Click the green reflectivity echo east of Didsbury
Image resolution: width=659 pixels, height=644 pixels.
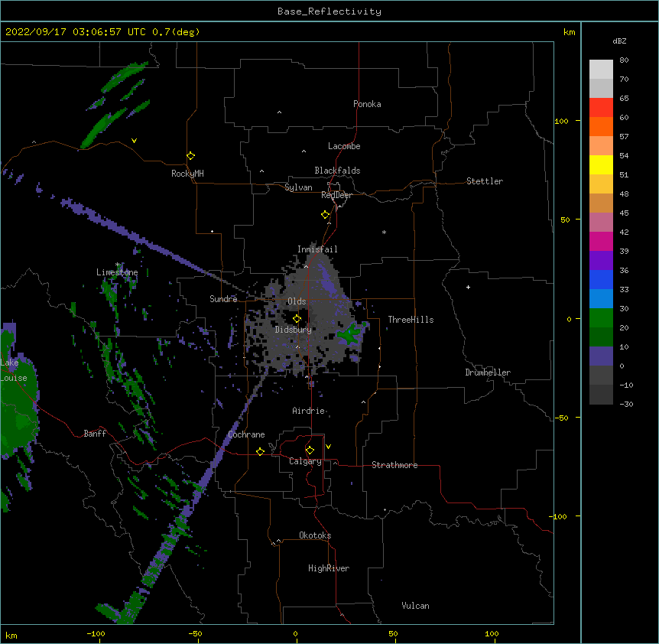coord(350,333)
